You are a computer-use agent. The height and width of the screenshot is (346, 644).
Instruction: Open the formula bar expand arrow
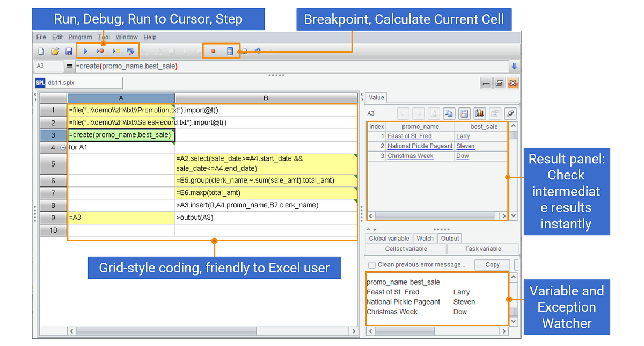point(514,66)
